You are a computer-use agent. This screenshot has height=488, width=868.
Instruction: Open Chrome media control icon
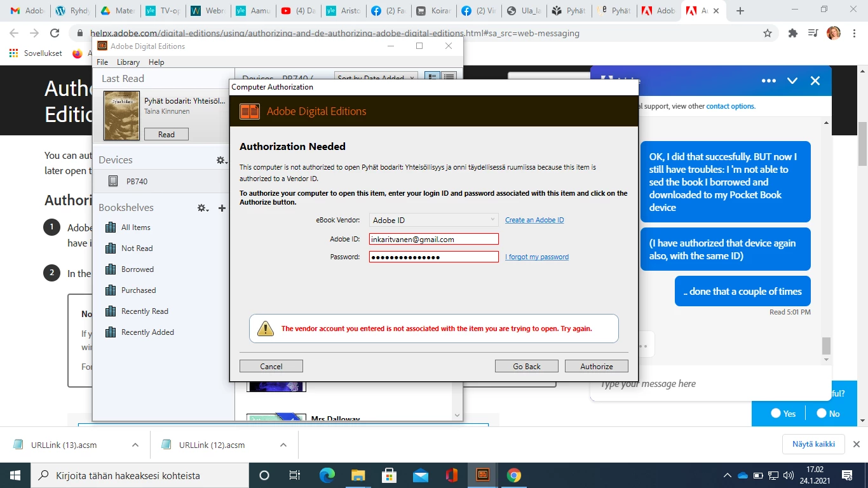coord(813,33)
